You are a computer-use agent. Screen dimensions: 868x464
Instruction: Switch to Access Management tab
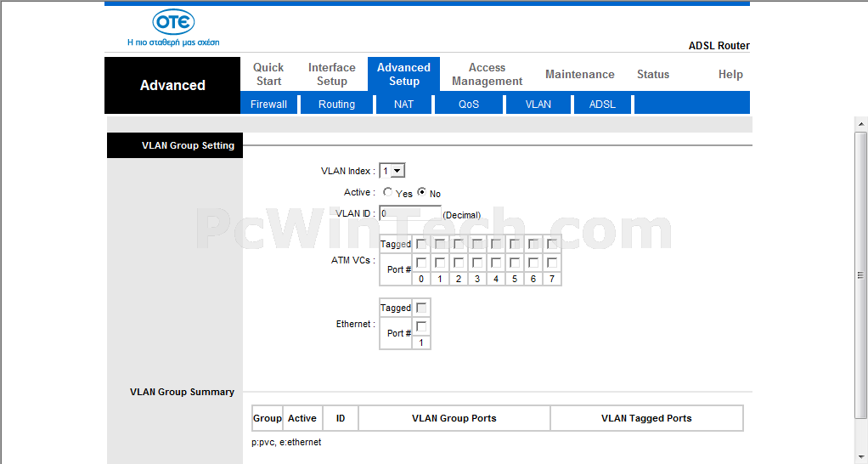[x=488, y=74]
